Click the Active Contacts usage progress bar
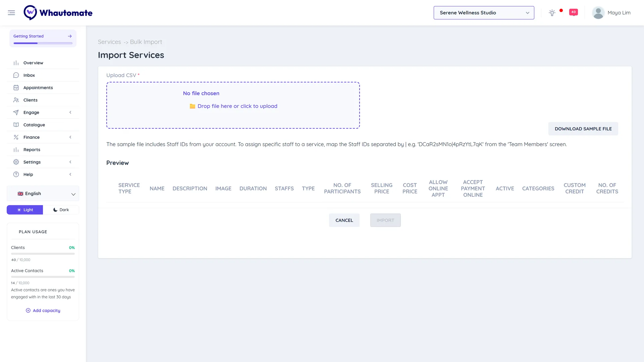Screen dimensions: 644x362 click(x=43, y=277)
